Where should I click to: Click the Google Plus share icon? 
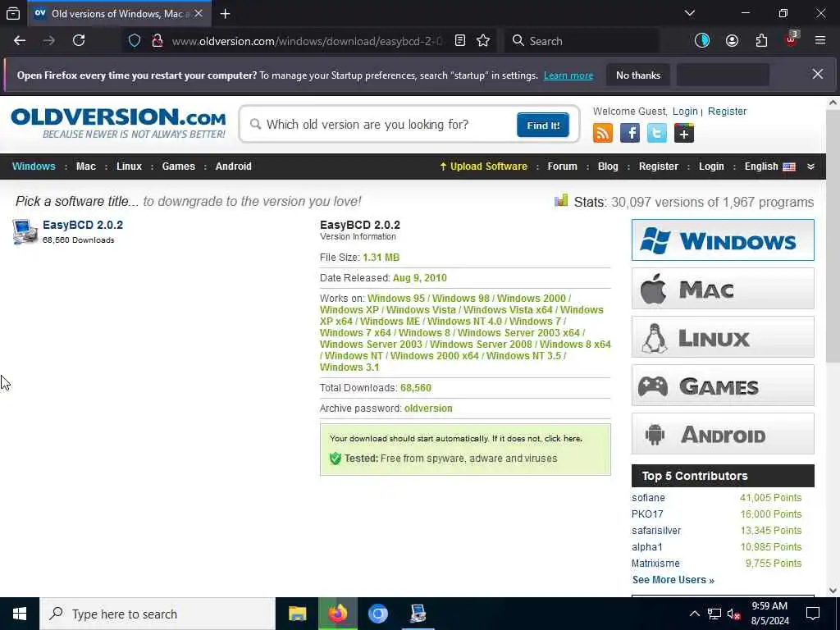coord(684,133)
